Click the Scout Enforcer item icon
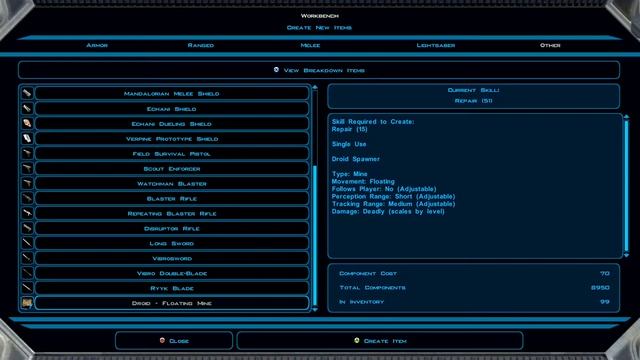 (27, 168)
